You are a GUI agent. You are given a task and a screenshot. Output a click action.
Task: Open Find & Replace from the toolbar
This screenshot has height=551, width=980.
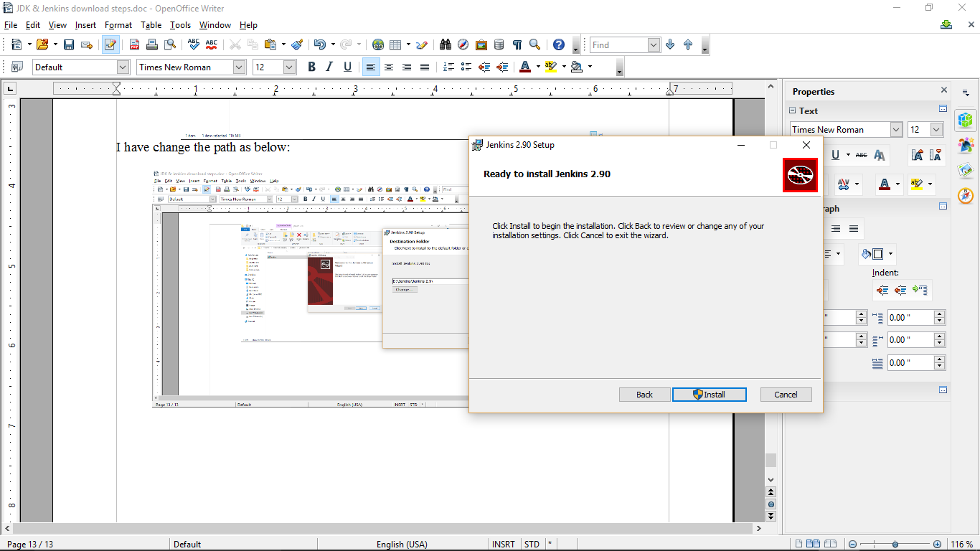click(445, 44)
